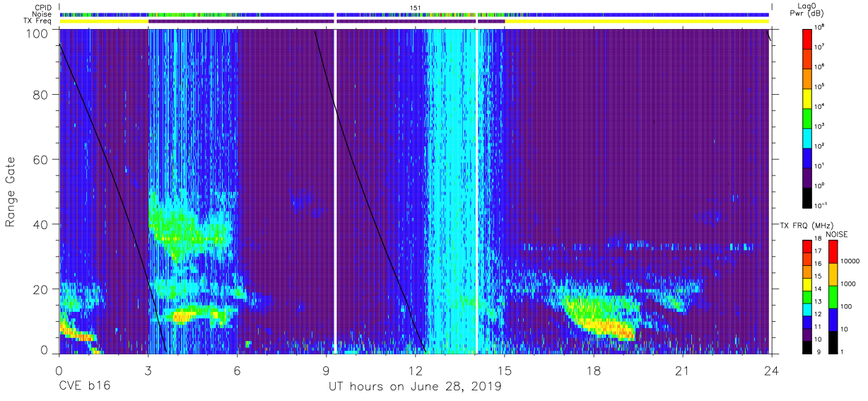Click the orange segment of NOISE colorbar

(x=832, y=274)
